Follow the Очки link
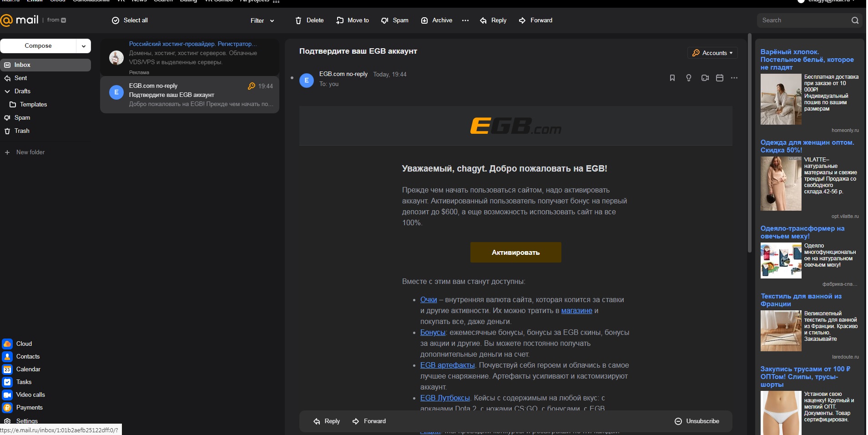 [429, 300]
